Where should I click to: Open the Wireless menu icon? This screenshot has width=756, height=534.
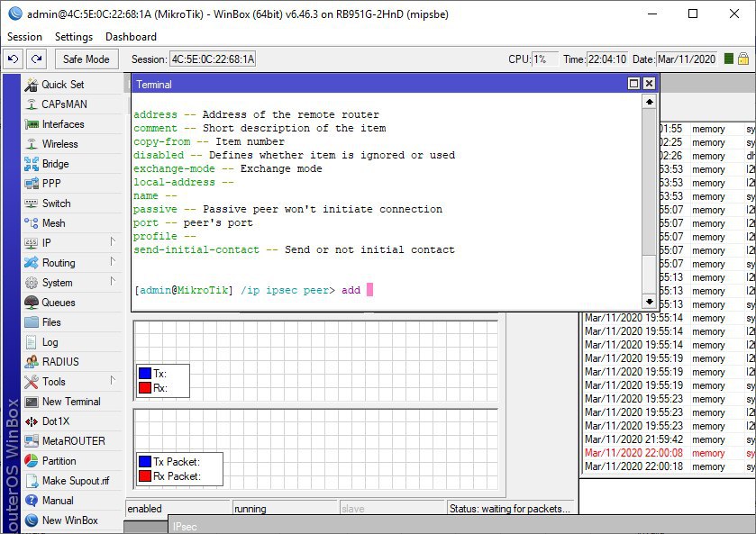[x=32, y=144]
